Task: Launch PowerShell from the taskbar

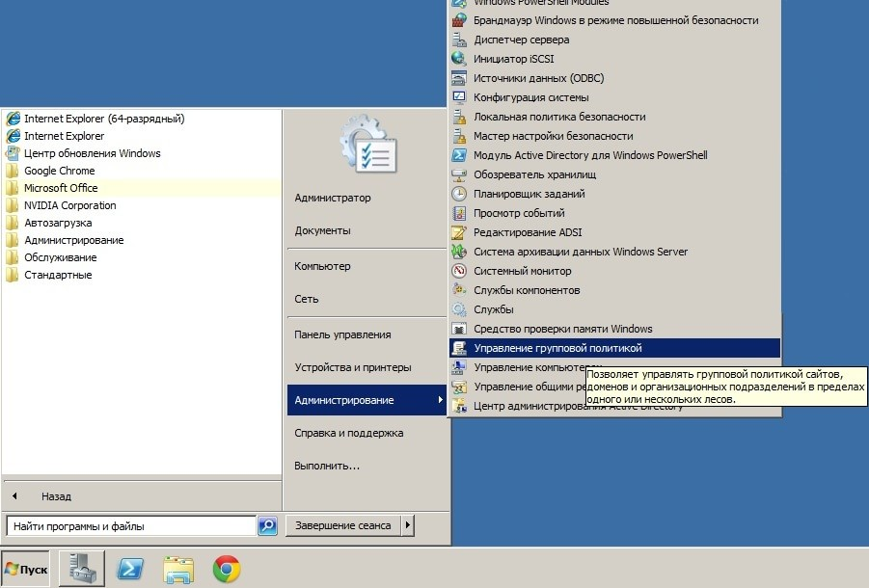Action: (130, 569)
